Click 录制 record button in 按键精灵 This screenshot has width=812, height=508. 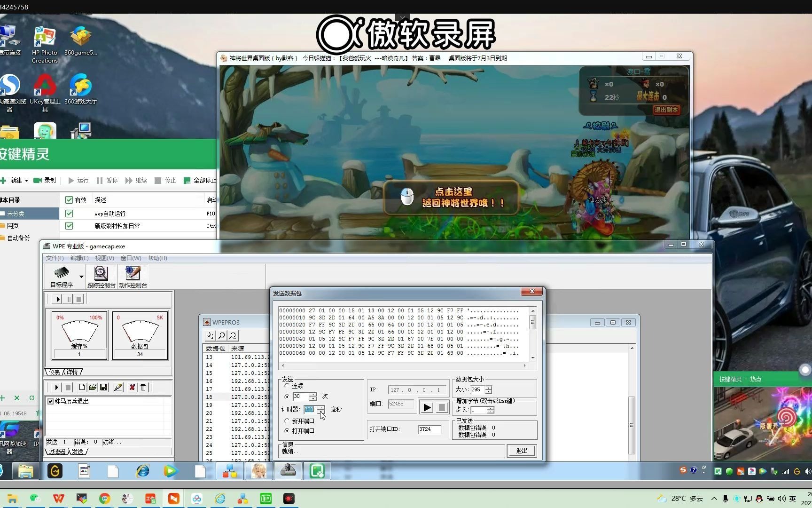[45, 181]
